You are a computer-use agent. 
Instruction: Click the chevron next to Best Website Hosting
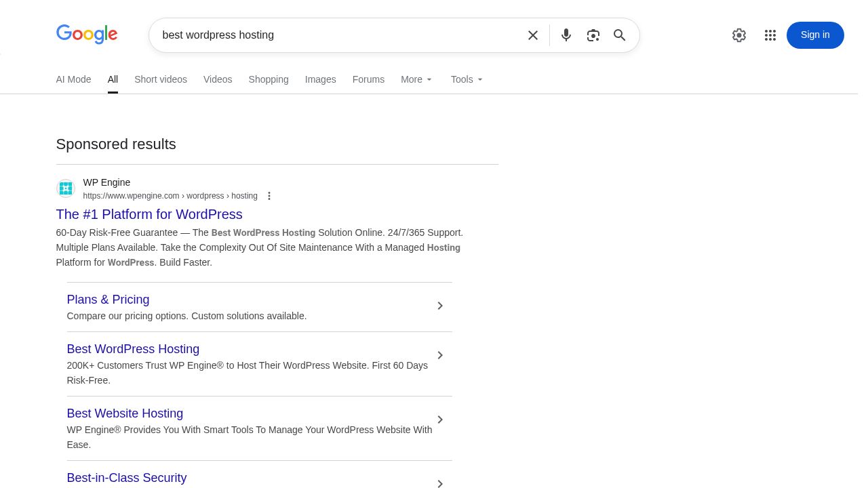coord(439,420)
